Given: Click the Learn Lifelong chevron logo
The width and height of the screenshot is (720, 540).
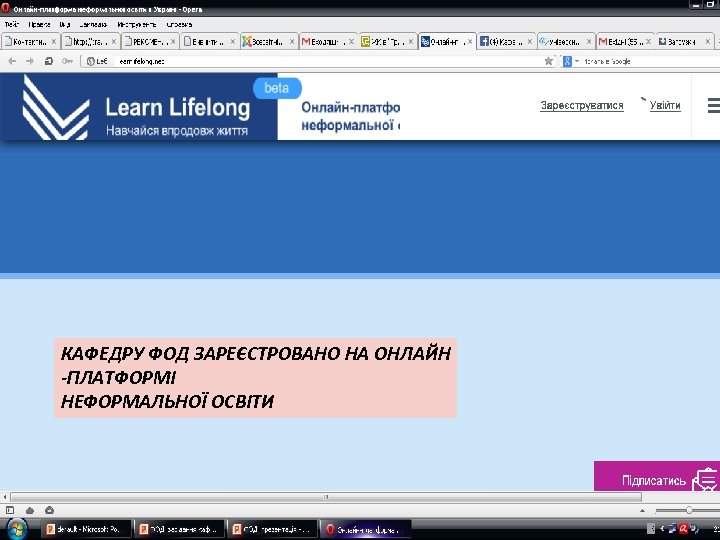Looking at the screenshot, I should 56,107.
